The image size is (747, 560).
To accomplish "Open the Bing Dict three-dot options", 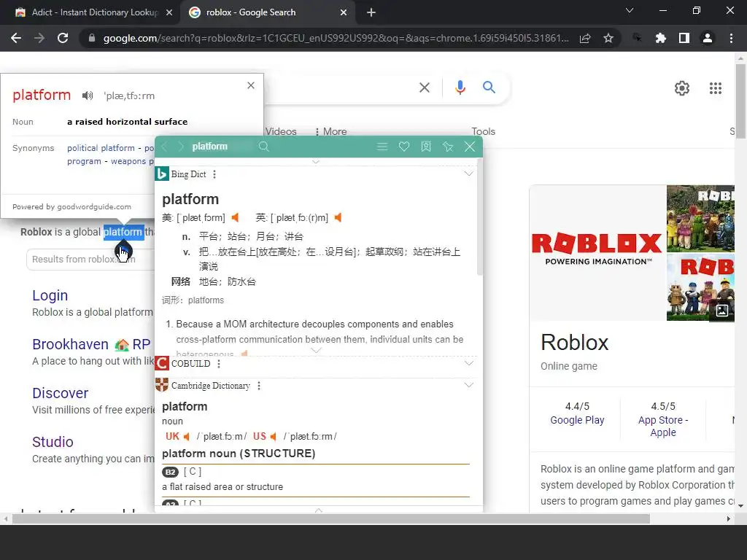I will pyautogui.click(x=214, y=174).
